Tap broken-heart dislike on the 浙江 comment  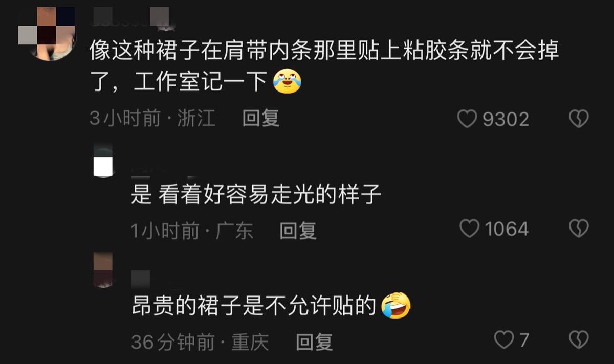click(x=579, y=119)
